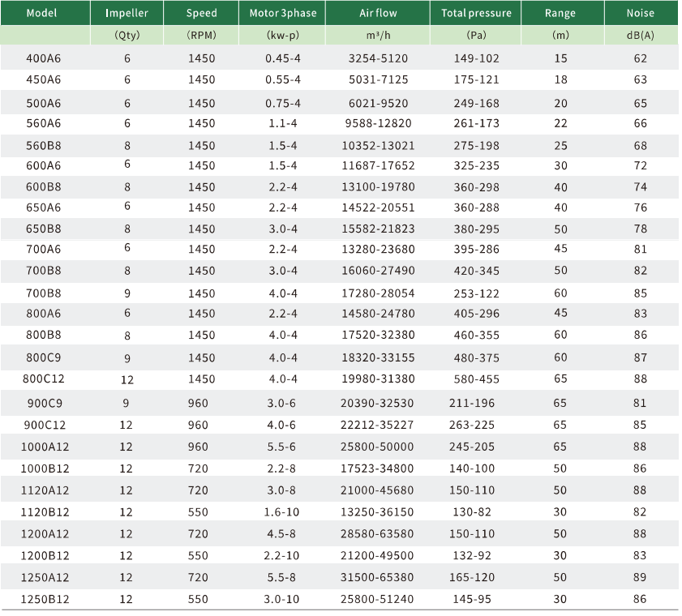Screen dimensions: 682x616
Task: Click motor value 0.45-4
Action: point(283,58)
